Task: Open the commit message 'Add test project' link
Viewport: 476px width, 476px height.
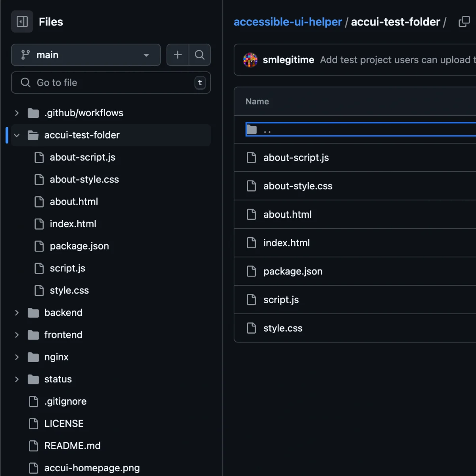Action: [398, 60]
